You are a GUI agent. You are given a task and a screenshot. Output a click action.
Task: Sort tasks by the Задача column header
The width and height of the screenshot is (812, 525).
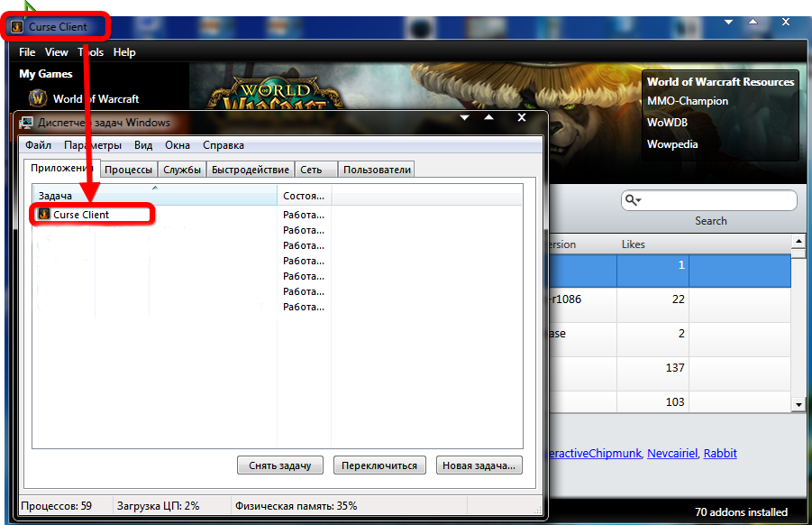coord(153,196)
